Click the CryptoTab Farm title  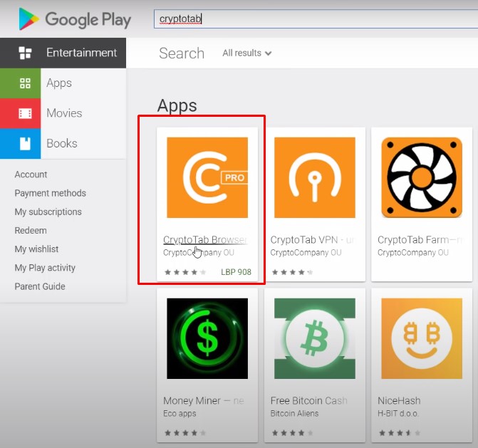(x=420, y=240)
